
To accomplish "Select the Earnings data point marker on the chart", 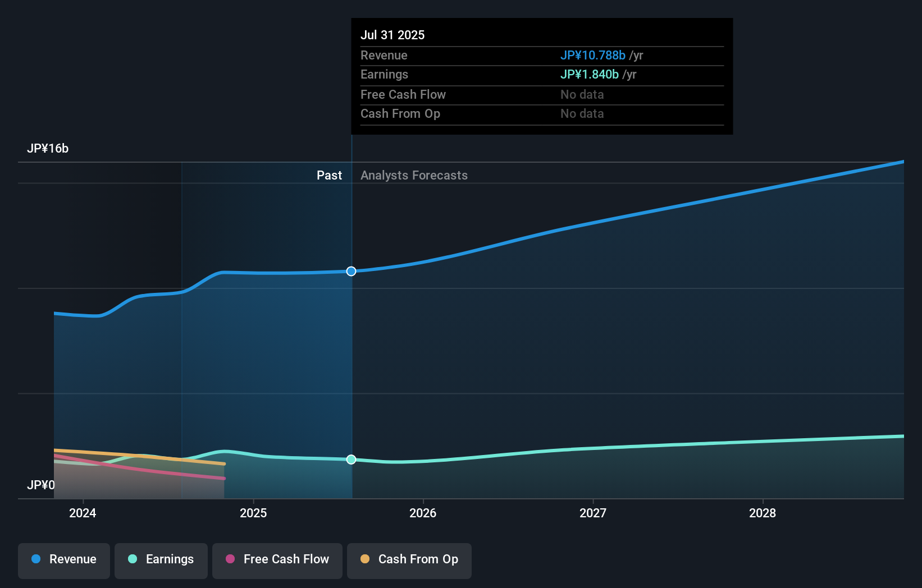I will 351,460.
